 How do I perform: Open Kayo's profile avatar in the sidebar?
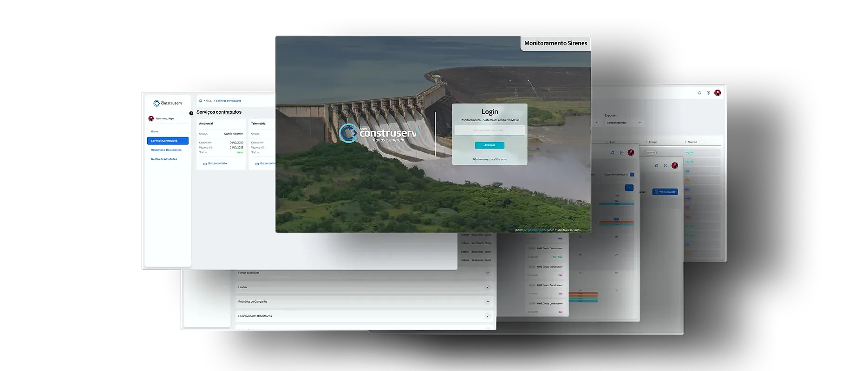tap(151, 118)
